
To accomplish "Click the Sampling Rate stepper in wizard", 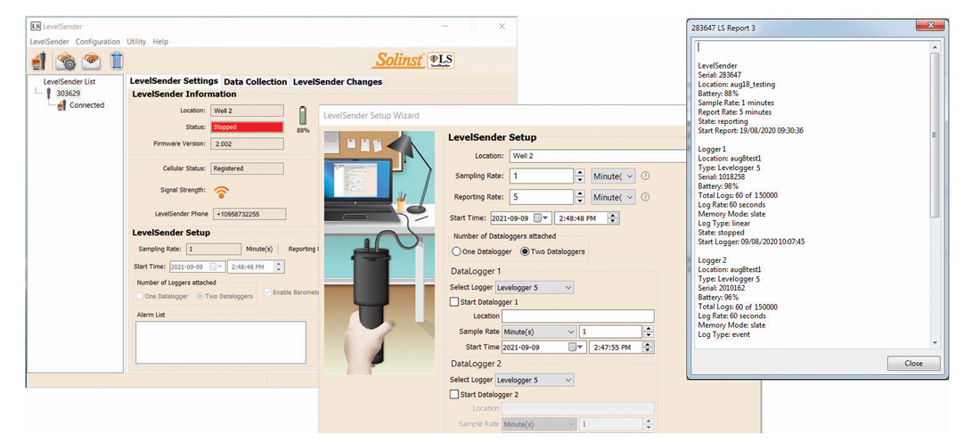I will coord(580,176).
